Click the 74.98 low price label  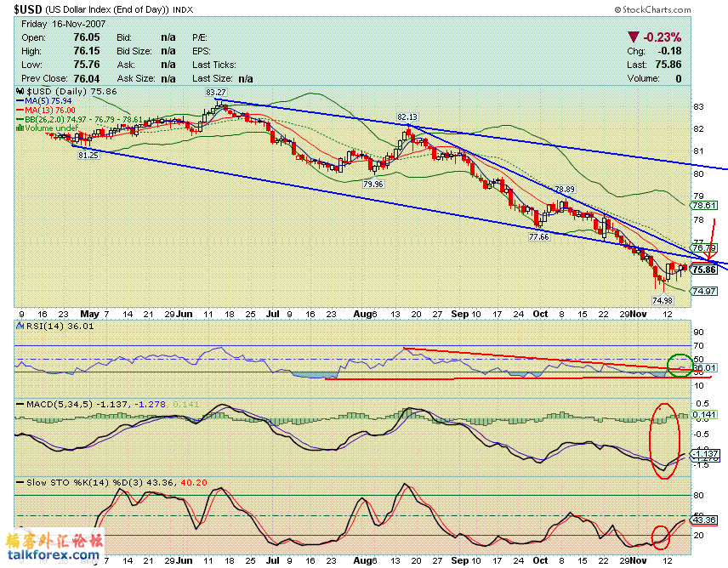pyautogui.click(x=663, y=300)
